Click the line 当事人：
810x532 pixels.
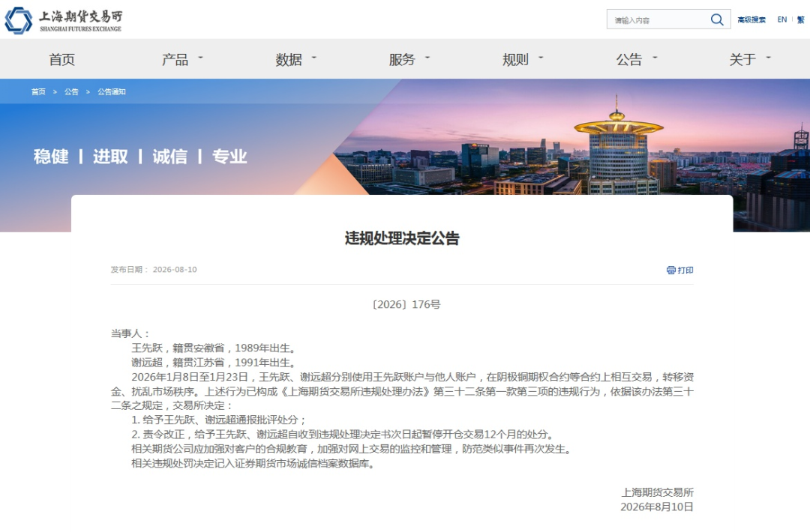130,333
